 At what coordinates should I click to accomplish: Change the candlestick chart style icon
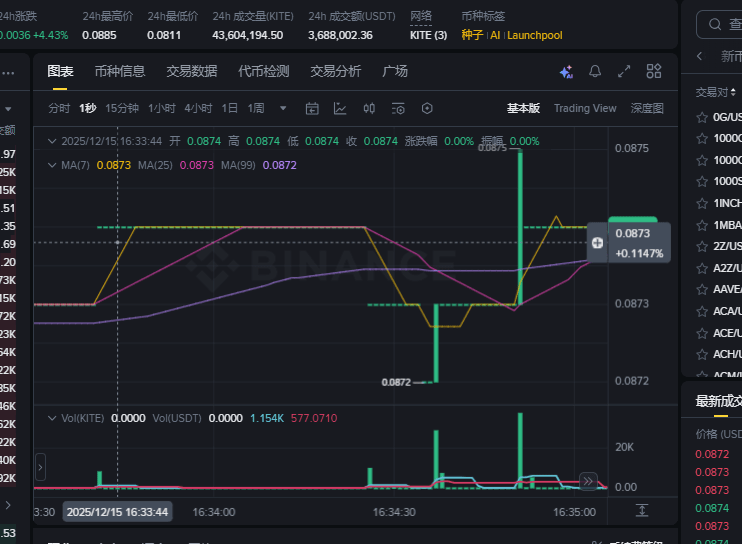point(369,109)
